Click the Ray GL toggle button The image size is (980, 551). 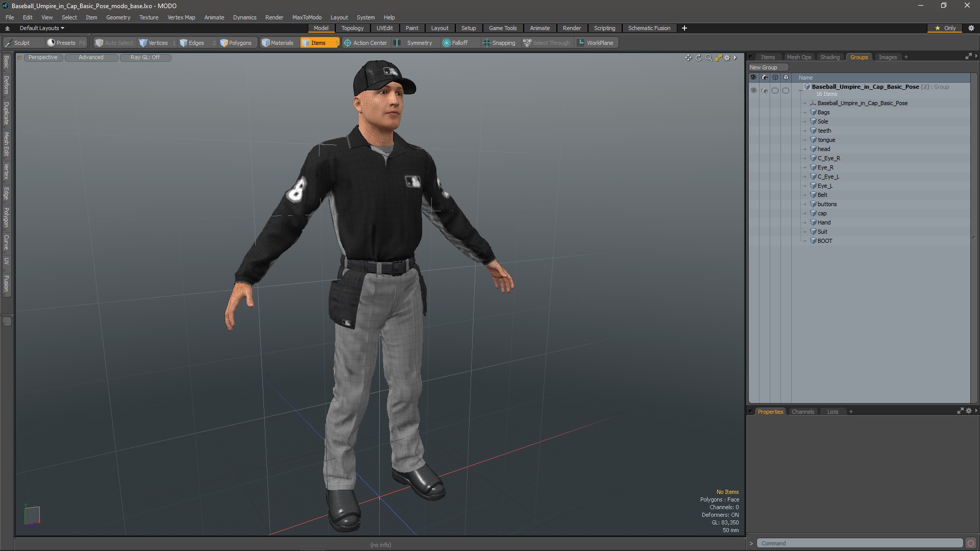pyautogui.click(x=145, y=57)
